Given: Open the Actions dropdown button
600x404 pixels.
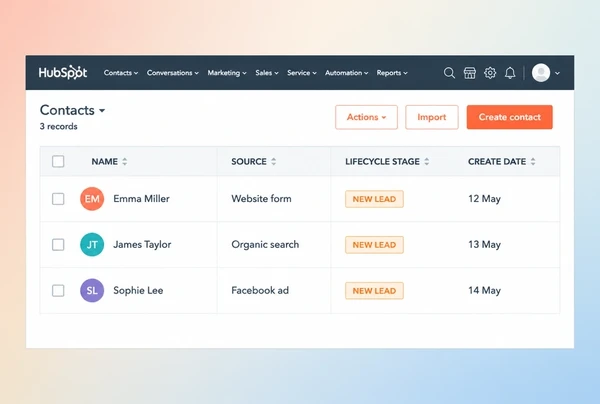Looking at the screenshot, I should point(366,117).
